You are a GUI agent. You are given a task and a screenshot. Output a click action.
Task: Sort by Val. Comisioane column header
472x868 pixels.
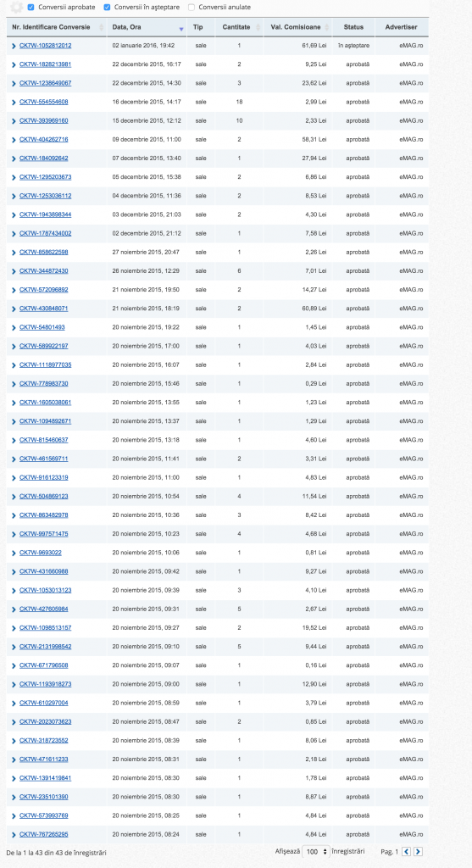(x=297, y=27)
